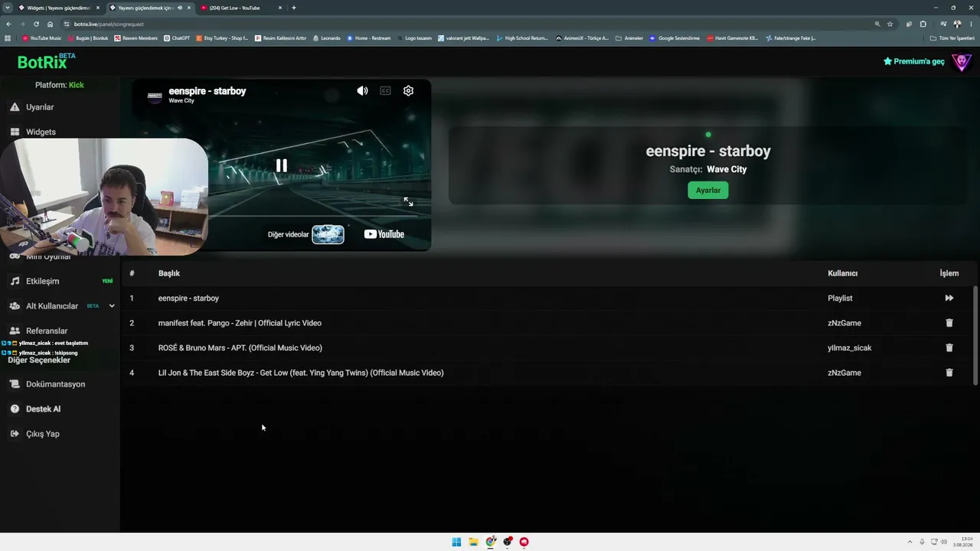Switch to the Widgets browser tab

tap(59, 8)
